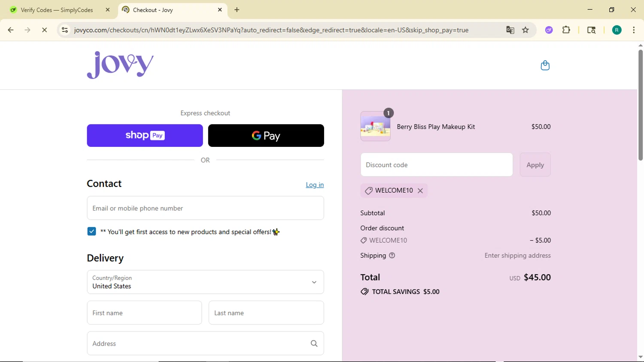644x362 pixels.
Task: Open the Chrome profile avatar R
Action: (x=617, y=30)
